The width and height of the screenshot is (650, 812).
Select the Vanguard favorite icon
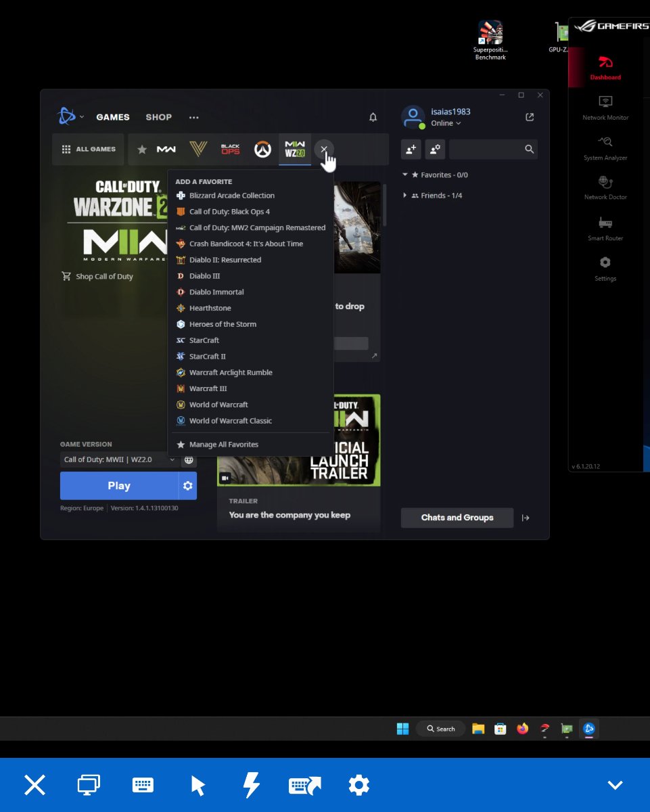tap(198, 150)
